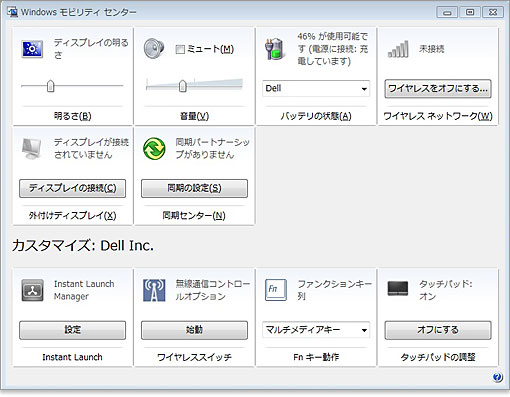
Task: Click the 音量(V) label
Action: tap(194, 116)
